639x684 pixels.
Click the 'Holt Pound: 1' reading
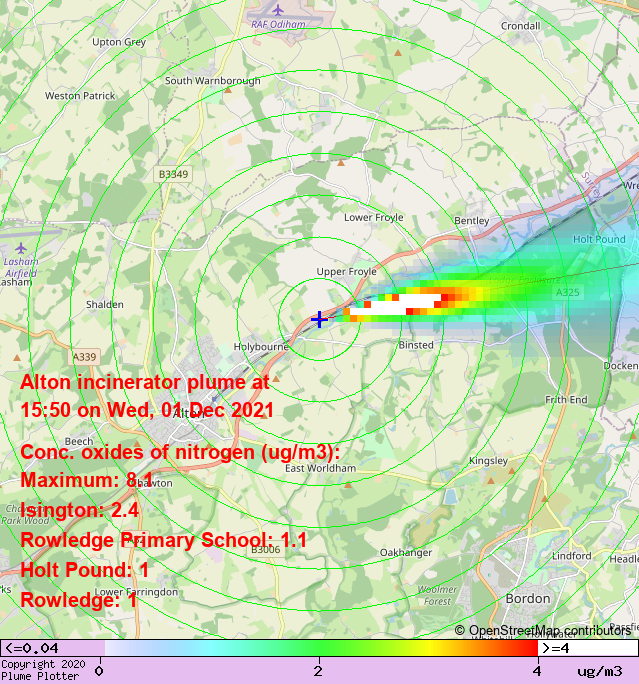(84, 570)
